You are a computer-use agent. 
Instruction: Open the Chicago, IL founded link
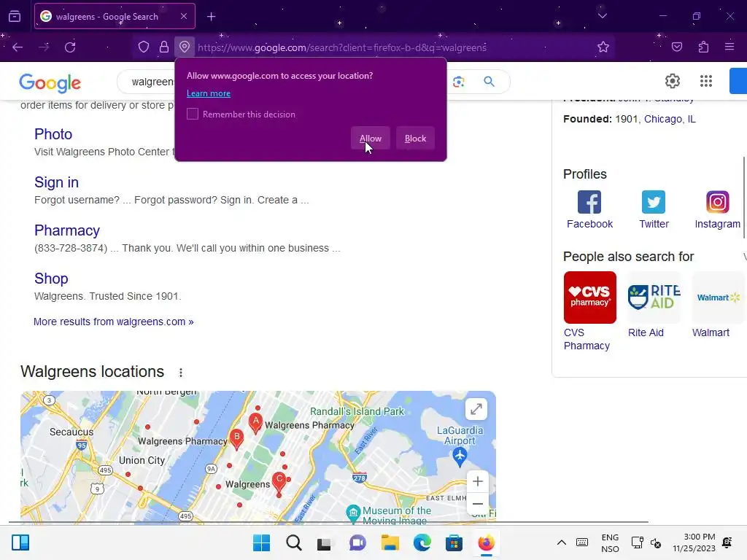(670, 119)
